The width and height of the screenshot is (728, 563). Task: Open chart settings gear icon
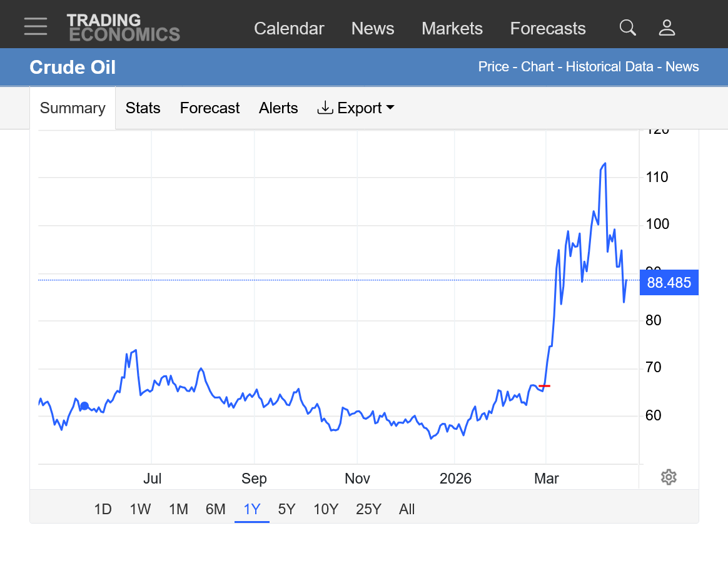[669, 477]
